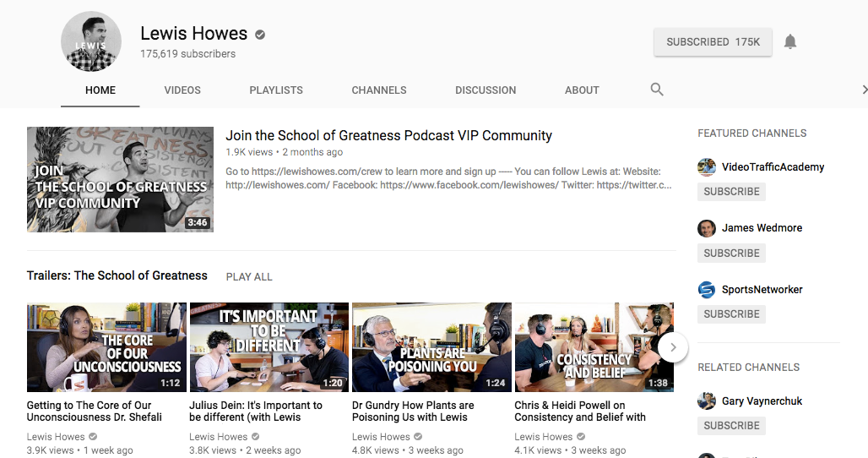Click 3.9K views • 1 week ago text
This screenshot has width=868, height=458.
(x=79, y=450)
